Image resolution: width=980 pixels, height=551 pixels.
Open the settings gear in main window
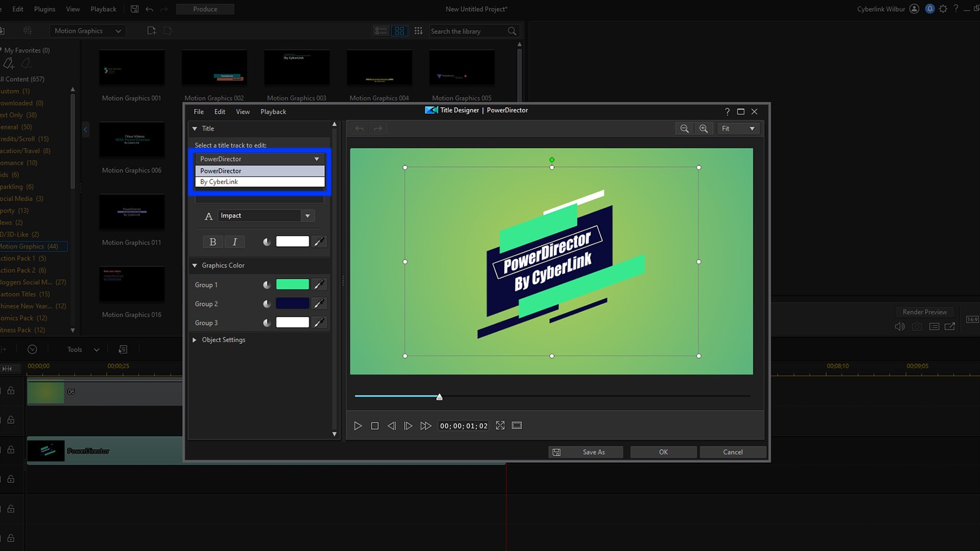(943, 9)
